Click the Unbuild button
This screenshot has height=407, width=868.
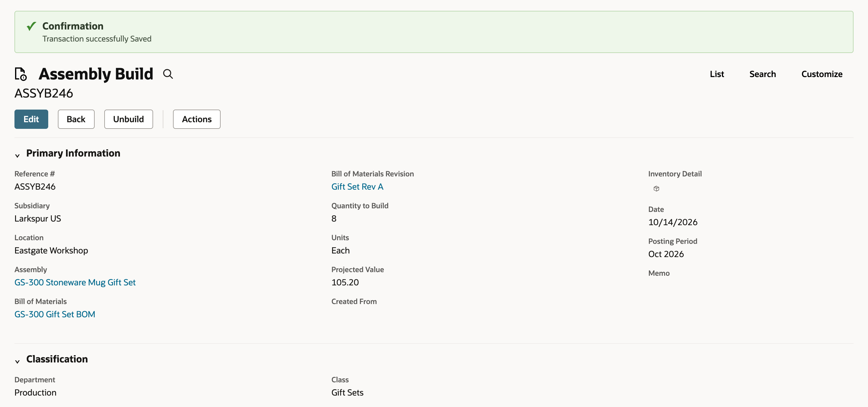(x=128, y=119)
